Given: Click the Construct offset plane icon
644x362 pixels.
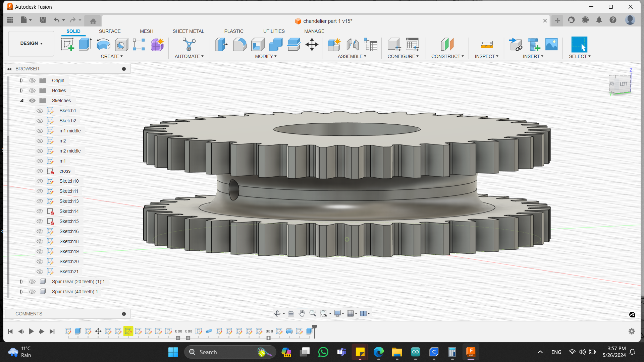Looking at the screenshot, I should click(447, 44).
